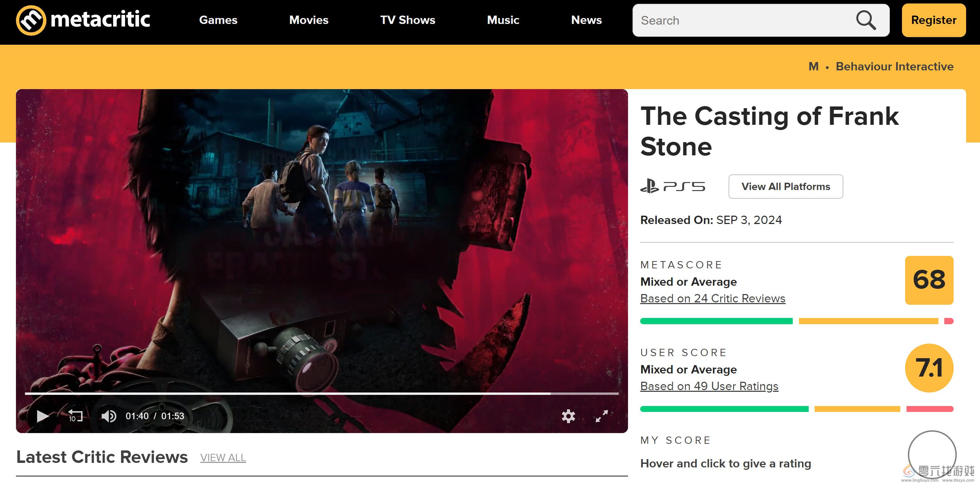The width and height of the screenshot is (980, 483).
Task: Open the Games menu
Action: point(218,20)
